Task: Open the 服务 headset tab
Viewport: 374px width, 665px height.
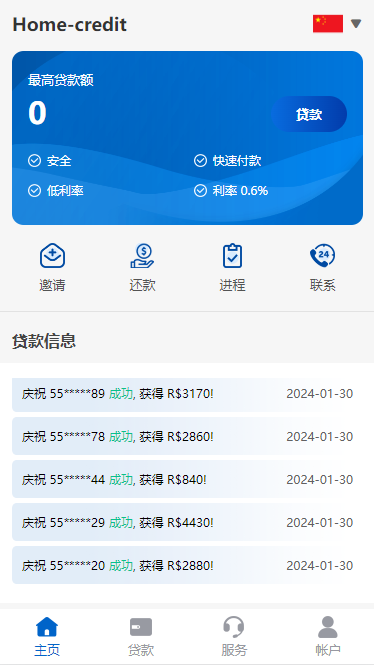Action: (234, 636)
